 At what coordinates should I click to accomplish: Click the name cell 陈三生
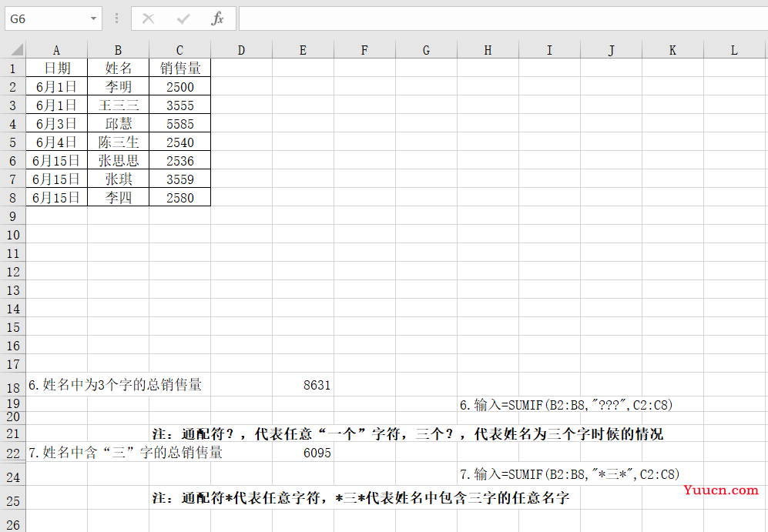[118, 142]
